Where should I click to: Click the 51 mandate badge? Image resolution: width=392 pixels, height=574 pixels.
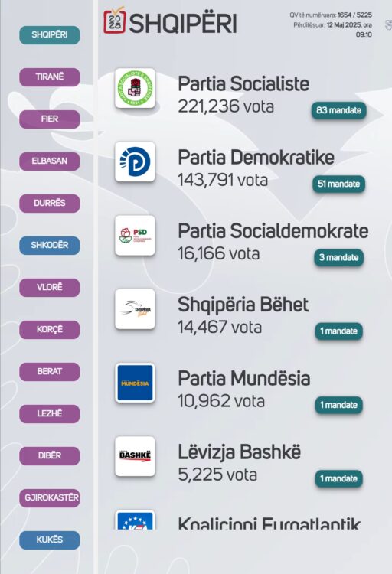pos(339,184)
